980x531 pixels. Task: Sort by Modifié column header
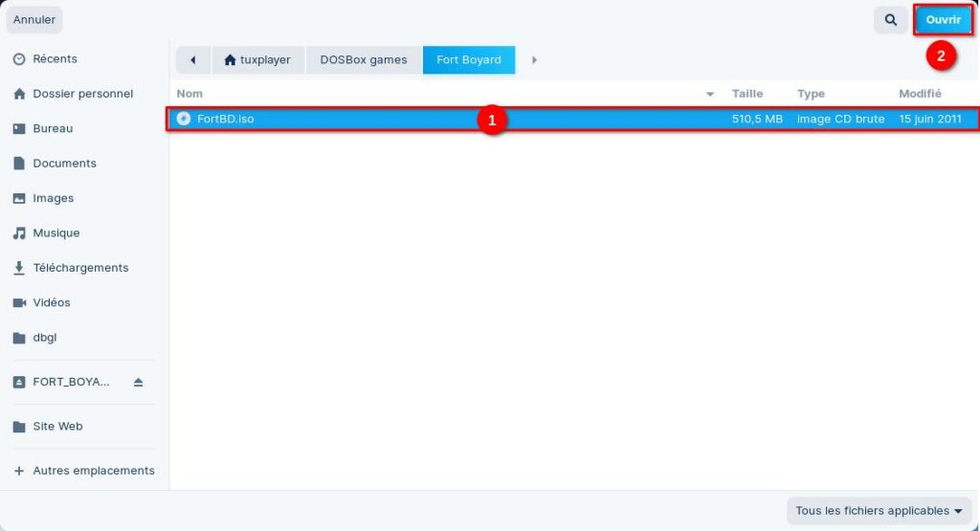tap(920, 94)
